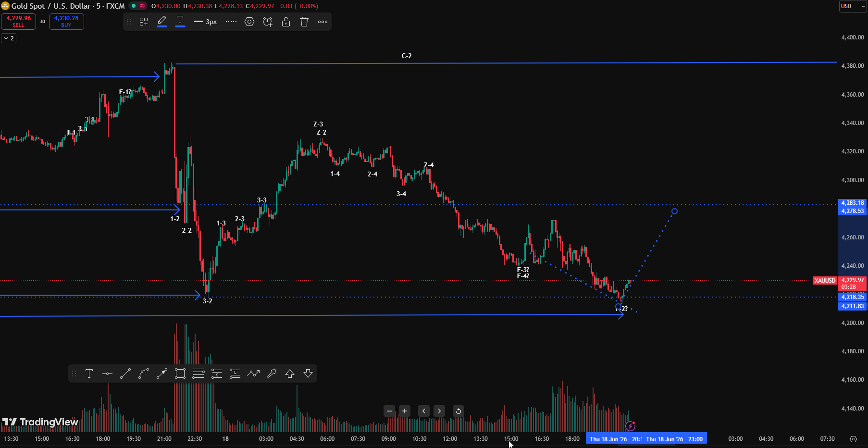The height and width of the screenshot is (448, 868).
Task: Select the Z-4 text label
Action: 429,165
